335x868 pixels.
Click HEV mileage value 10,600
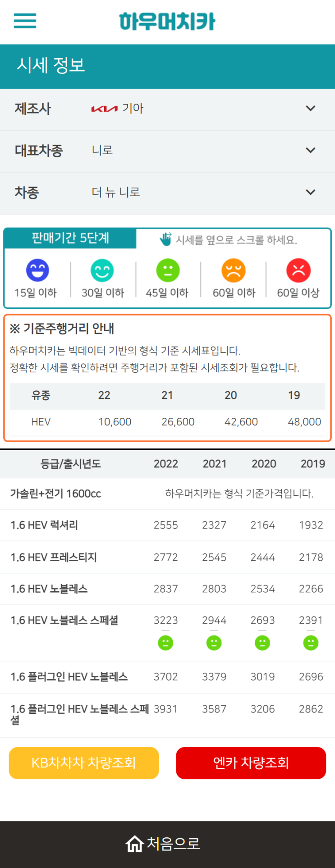click(115, 422)
